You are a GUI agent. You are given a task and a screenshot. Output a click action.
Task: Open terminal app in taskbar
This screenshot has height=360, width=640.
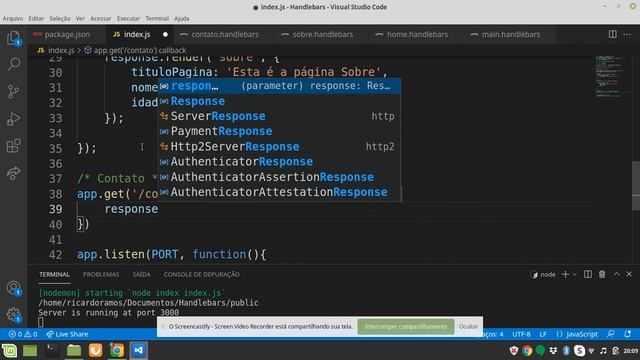(52, 350)
